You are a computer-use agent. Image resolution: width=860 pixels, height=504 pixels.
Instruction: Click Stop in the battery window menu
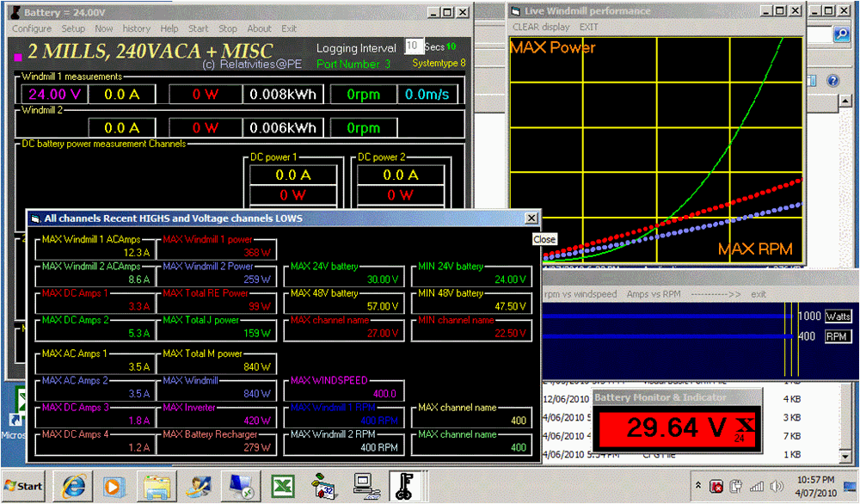[x=227, y=28]
